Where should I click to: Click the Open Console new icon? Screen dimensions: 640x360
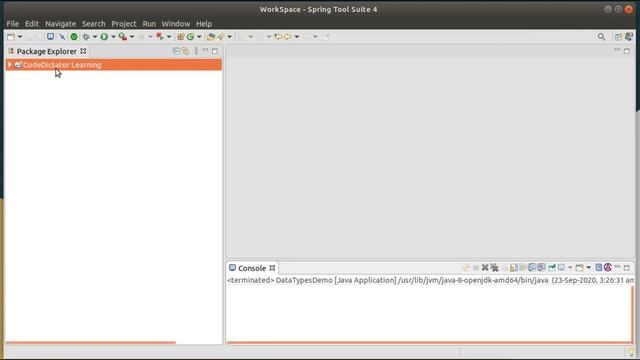pyautogui.click(x=579, y=268)
